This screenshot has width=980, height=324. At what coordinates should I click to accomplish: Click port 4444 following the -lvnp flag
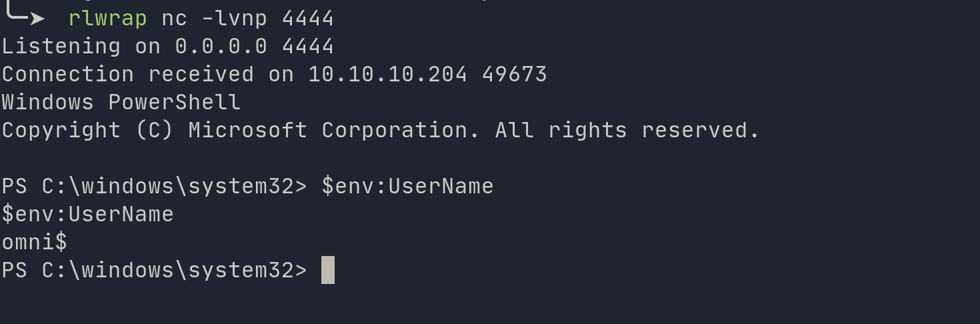307,18
